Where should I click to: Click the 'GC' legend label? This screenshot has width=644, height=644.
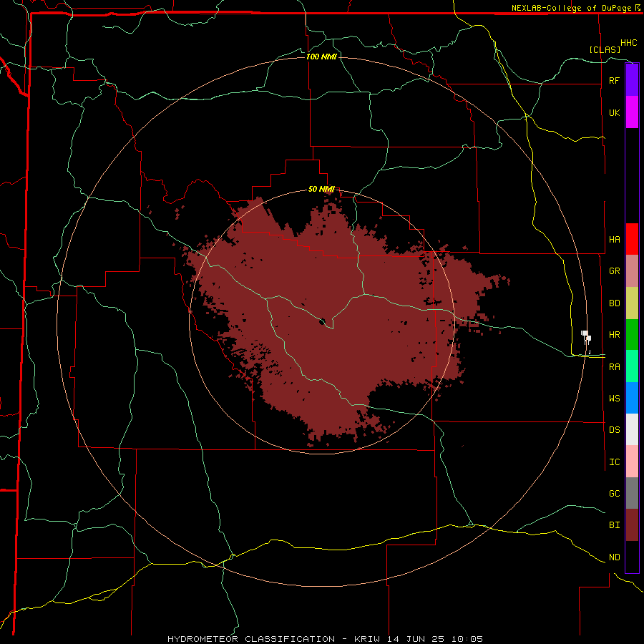(x=614, y=493)
